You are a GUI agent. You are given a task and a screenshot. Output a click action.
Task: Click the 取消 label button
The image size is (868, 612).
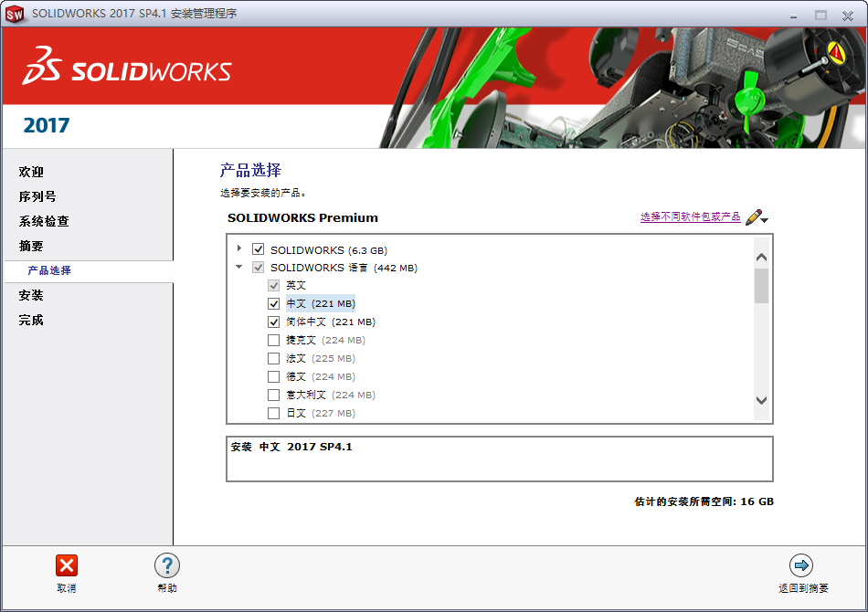tap(67, 588)
